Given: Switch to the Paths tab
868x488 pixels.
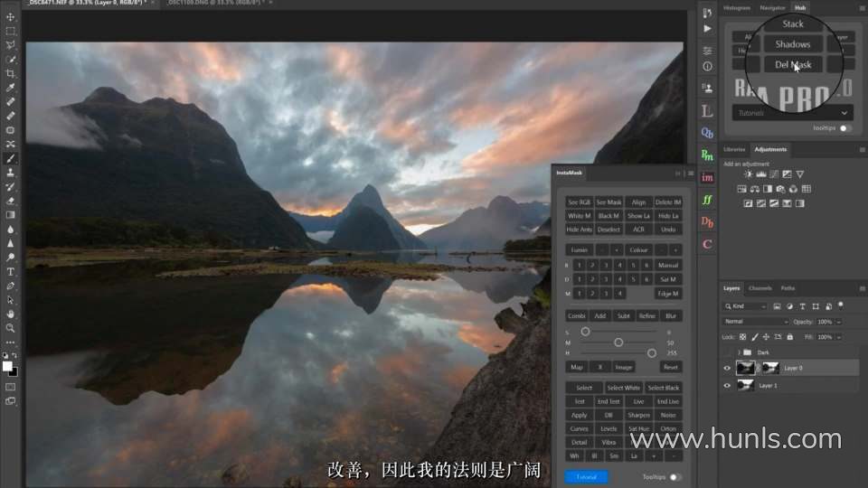Looking at the screenshot, I should click(788, 288).
